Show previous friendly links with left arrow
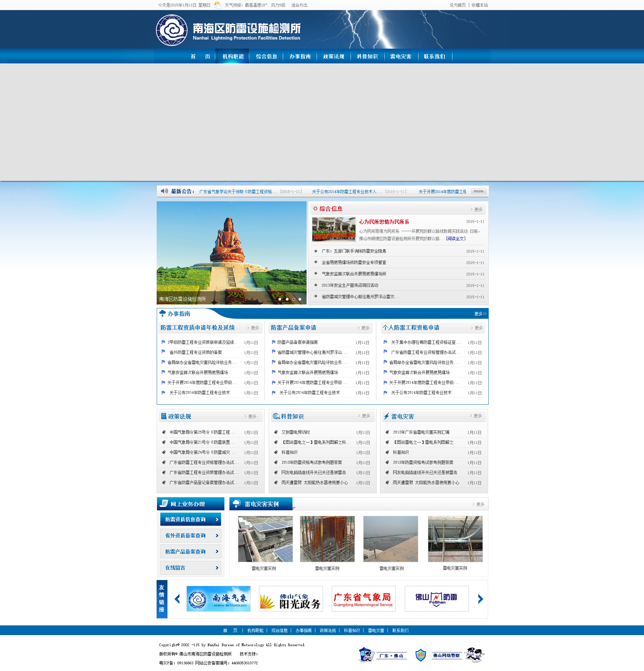The height and width of the screenshot is (671, 644). [x=177, y=599]
